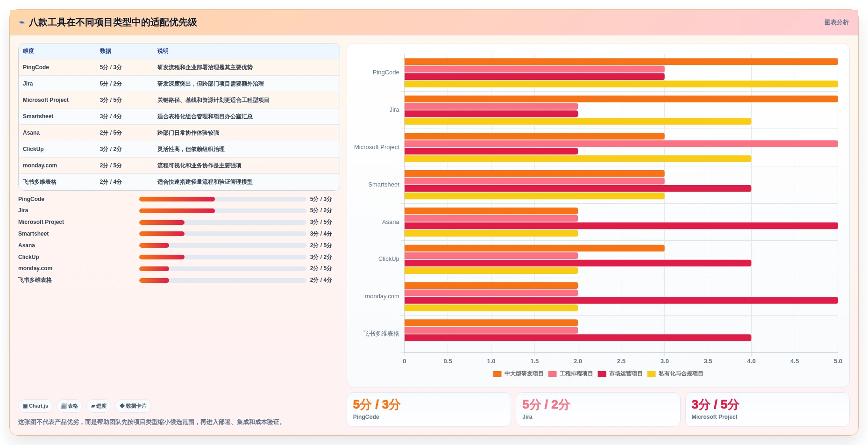Click Microsoft Project's pink 工程排程项目 chart bar

pyautogui.click(x=621, y=144)
